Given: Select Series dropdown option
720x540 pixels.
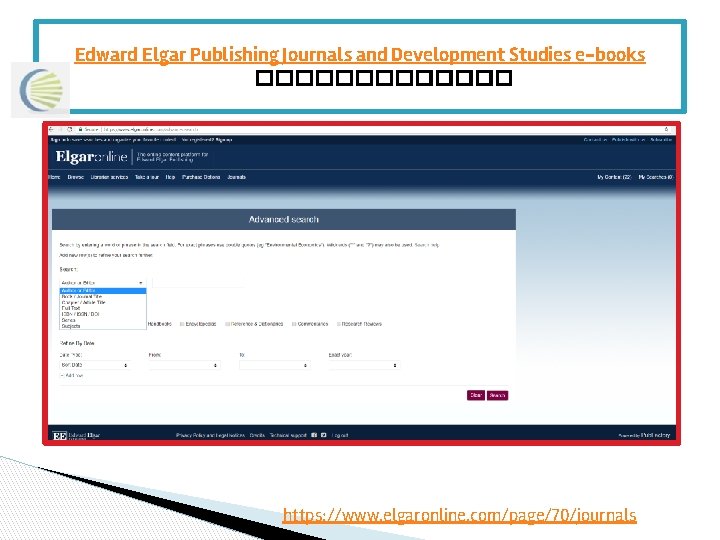Looking at the screenshot, I should click(103, 320).
